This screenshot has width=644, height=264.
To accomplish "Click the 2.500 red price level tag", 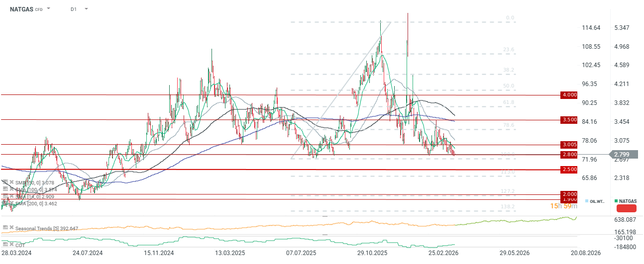I will point(568,170).
